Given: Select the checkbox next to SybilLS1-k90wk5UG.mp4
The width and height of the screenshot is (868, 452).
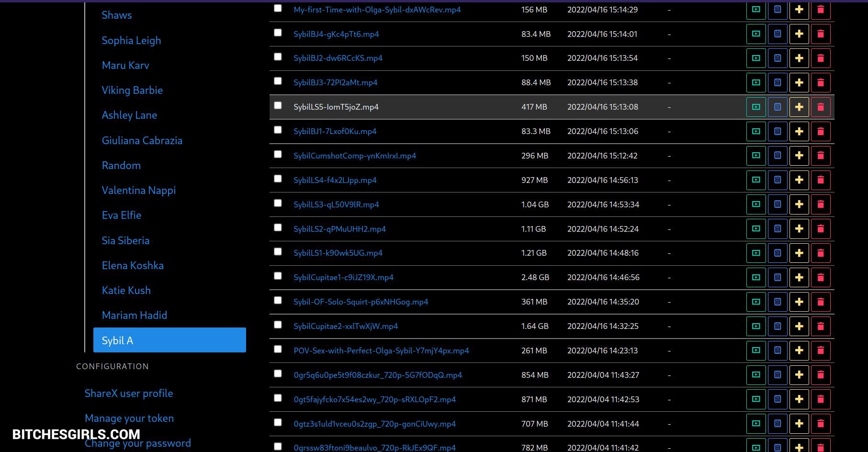Looking at the screenshot, I should [x=278, y=251].
